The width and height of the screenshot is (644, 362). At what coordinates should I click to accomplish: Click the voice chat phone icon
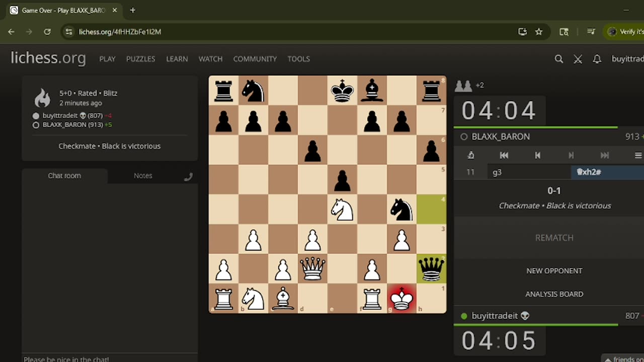188,176
